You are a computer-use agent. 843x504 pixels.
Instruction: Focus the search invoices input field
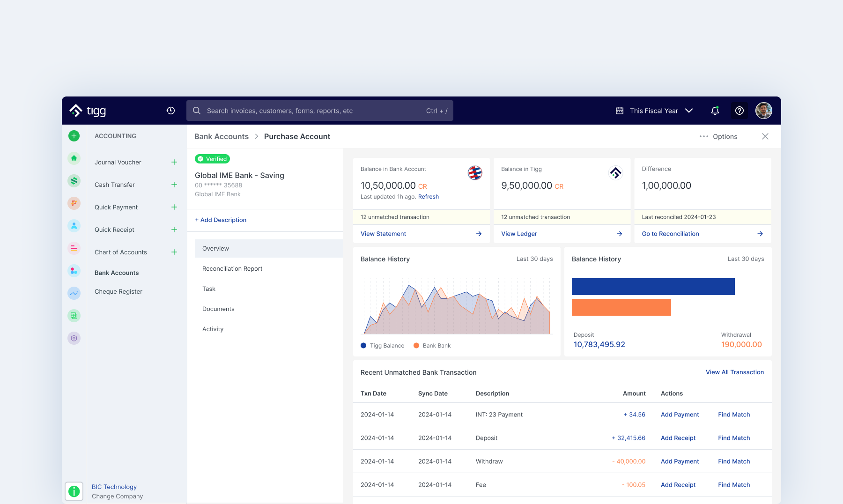(x=320, y=111)
